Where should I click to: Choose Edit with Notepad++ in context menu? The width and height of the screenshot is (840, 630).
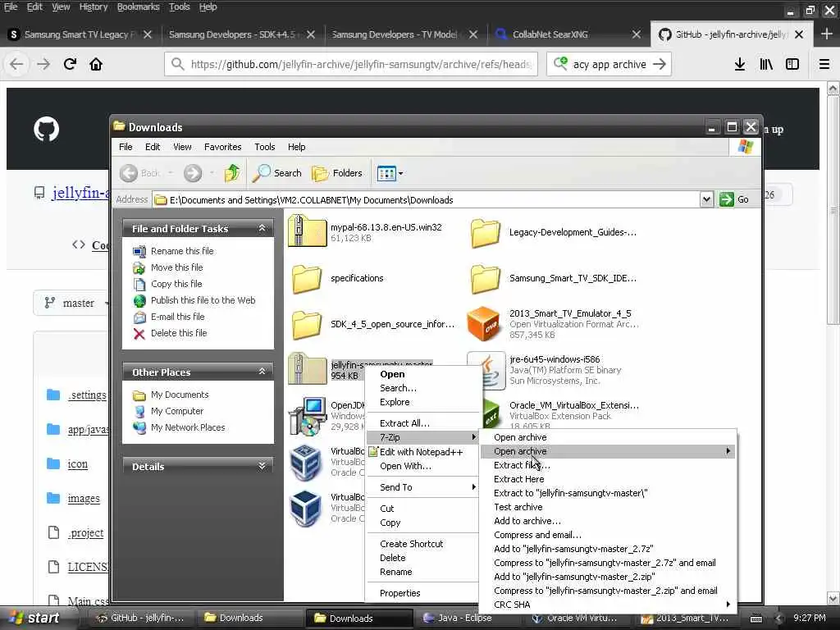pos(422,452)
